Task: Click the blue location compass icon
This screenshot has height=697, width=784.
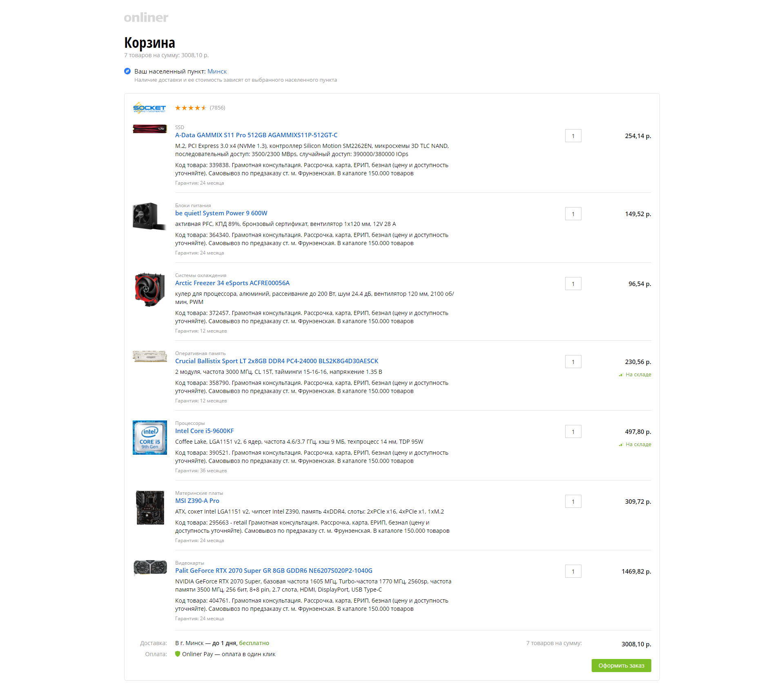Action: tap(127, 71)
